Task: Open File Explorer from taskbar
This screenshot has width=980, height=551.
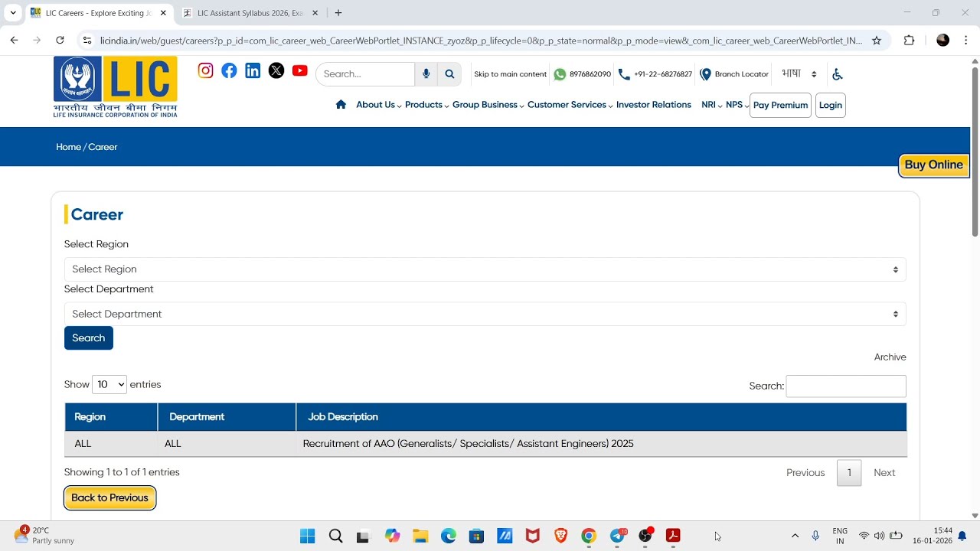Action: click(x=420, y=536)
